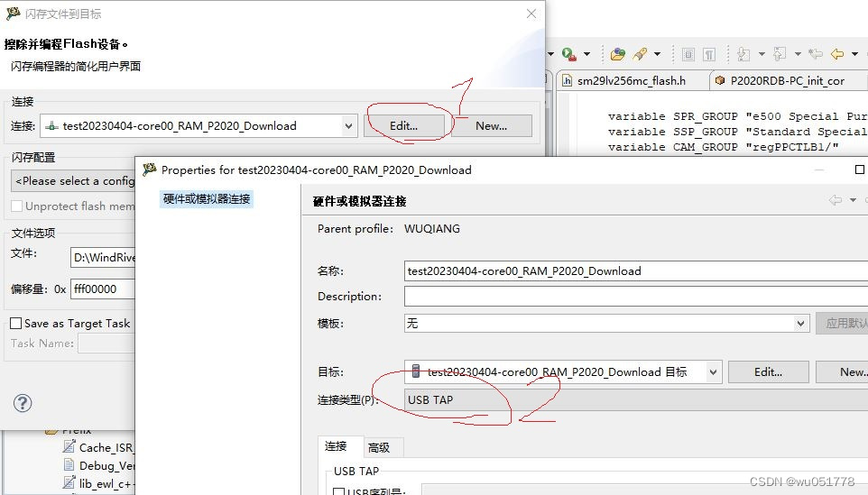This screenshot has width=868, height=495.
Task: Click the Task Name input field
Action: [x=106, y=344]
